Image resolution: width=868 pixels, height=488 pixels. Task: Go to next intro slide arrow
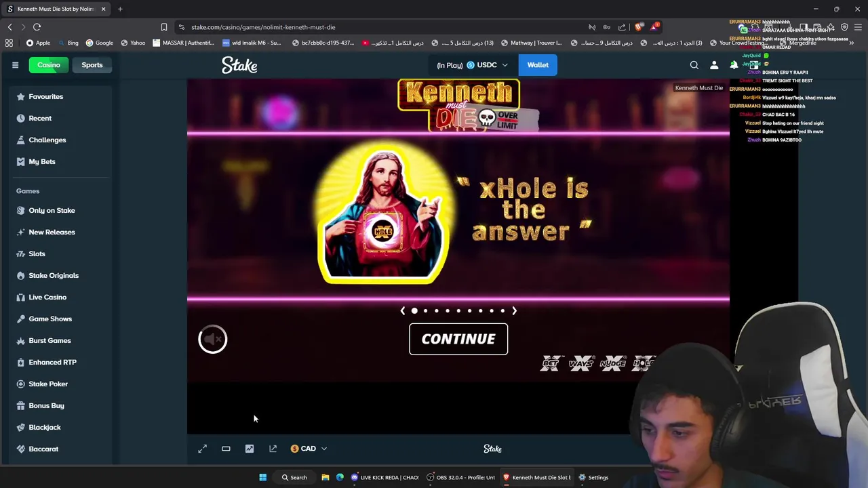[514, 310]
